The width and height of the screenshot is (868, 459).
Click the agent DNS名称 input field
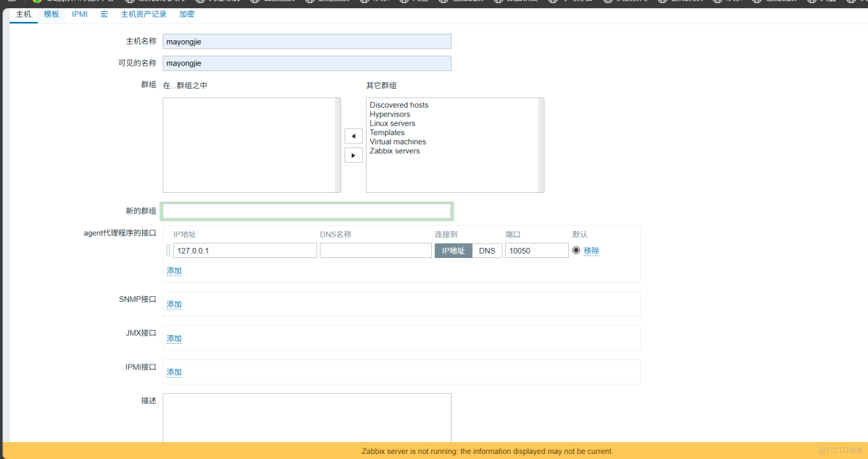point(375,251)
